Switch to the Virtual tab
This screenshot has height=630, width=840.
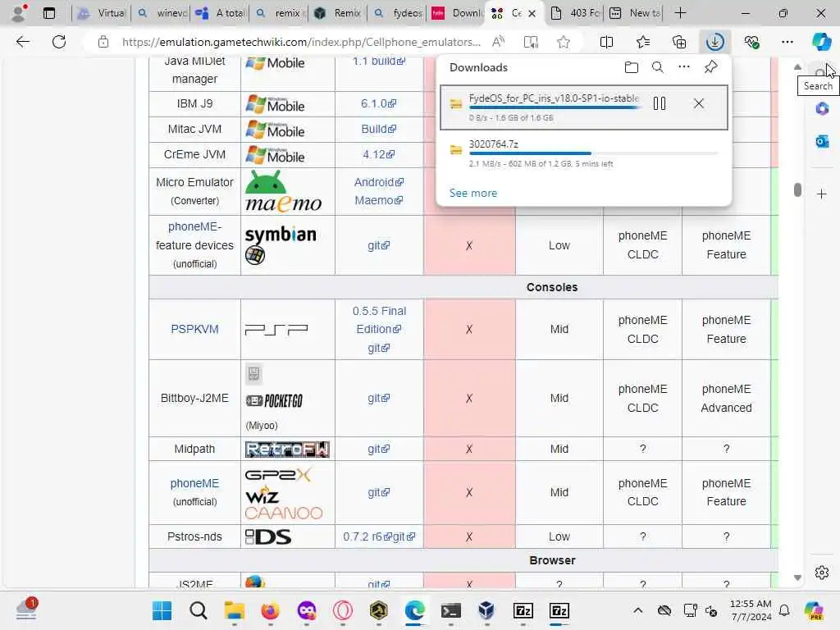click(102, 13)
